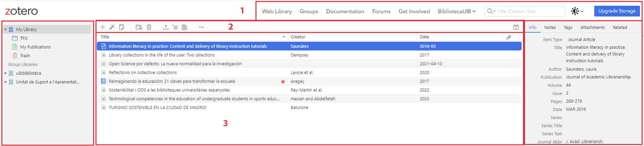Switch to the Related tab
The height and width of the screenshot is (146, 644).
pos(620,28)
